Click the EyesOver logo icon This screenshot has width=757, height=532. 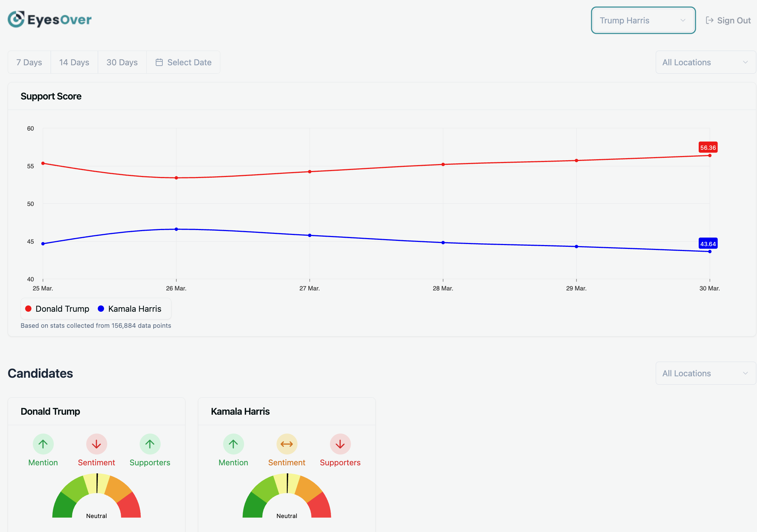[x=16, y=20]
